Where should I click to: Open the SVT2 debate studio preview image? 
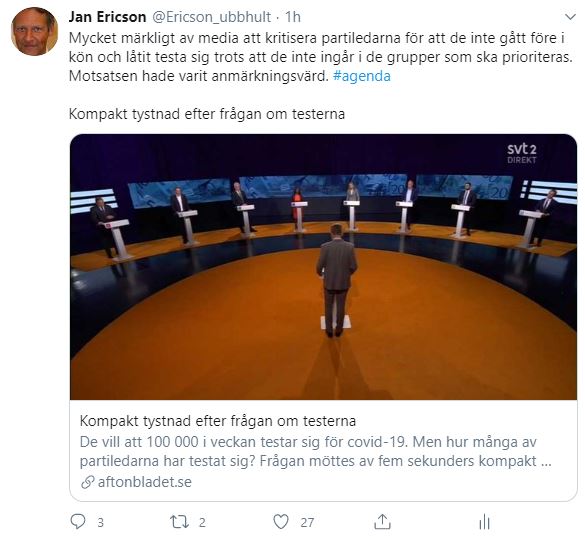coord(323,266)
